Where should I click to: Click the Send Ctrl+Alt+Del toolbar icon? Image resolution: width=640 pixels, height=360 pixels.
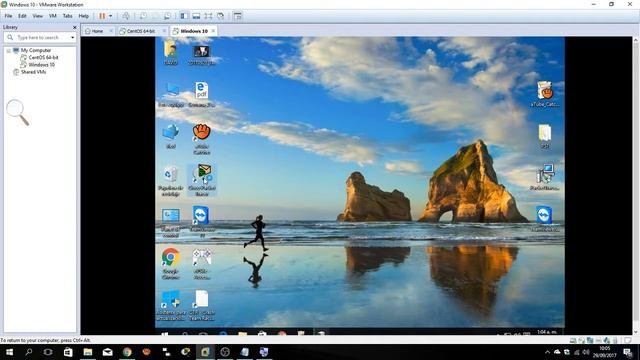pos(126,16)
